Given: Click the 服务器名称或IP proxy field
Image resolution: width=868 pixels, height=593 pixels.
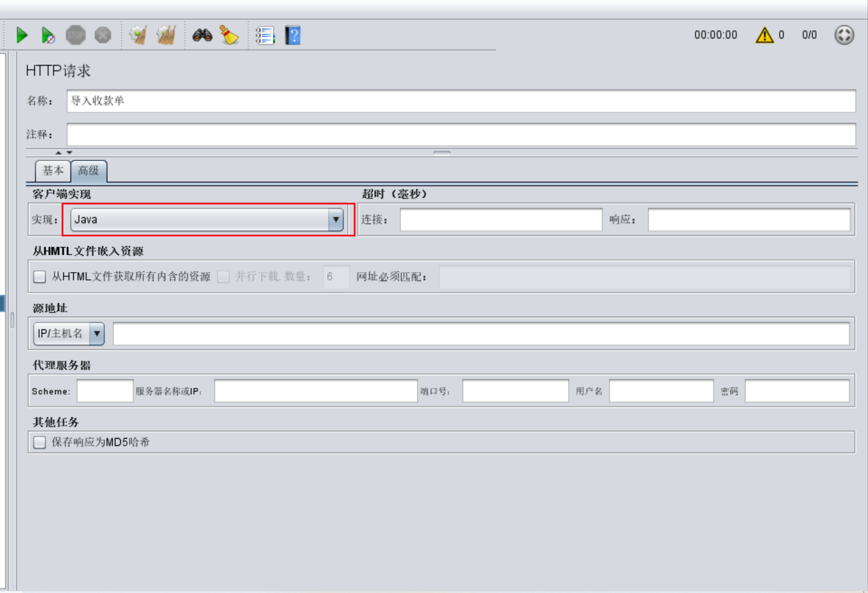Looking at the screenshot, I should click(316, 391).
